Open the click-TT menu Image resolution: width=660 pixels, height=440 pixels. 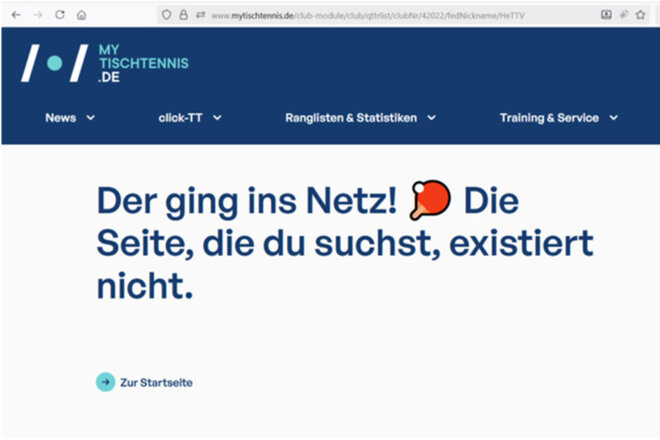click(x=181, y=118)
